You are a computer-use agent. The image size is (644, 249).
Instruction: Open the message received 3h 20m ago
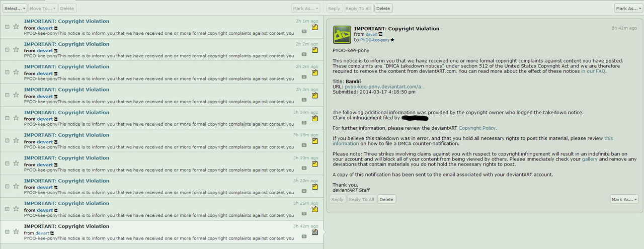[66, 181]
